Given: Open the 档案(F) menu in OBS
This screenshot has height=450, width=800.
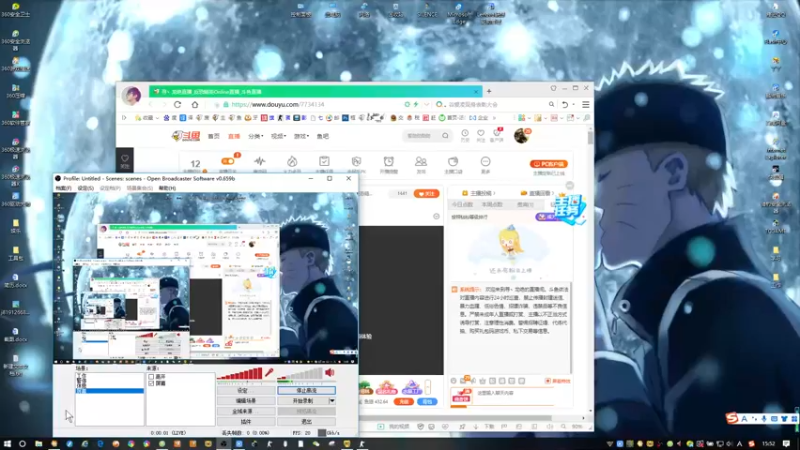Looking at the screenshot, I should click(64, 188).
